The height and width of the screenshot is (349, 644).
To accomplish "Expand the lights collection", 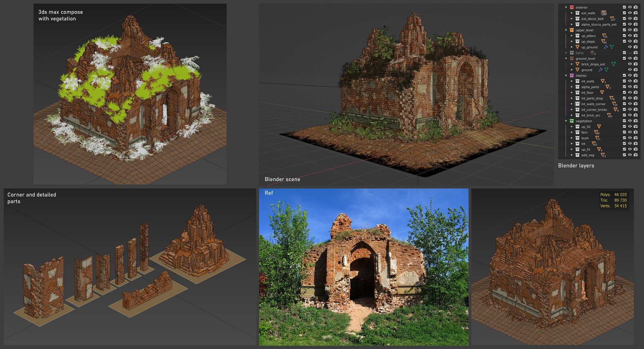I will 566,52.
